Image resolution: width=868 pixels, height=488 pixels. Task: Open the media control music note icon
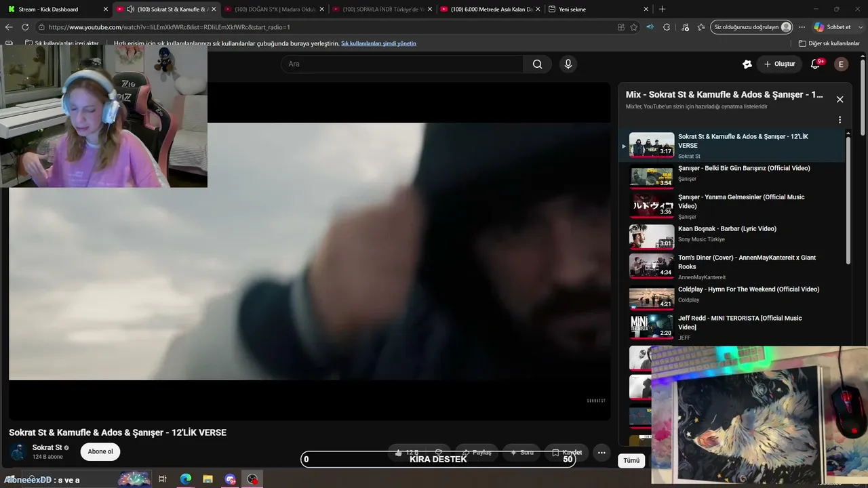coord(685,27)
